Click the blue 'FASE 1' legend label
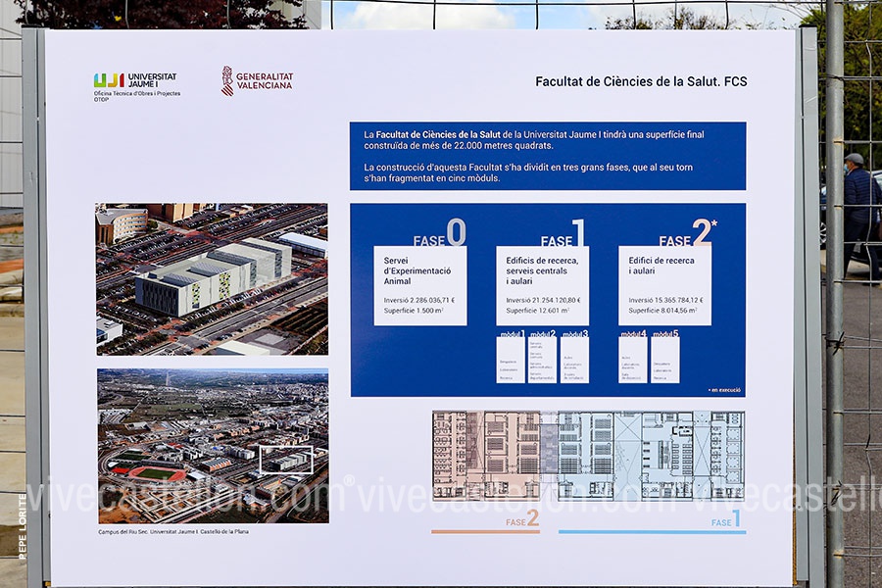 726,519
